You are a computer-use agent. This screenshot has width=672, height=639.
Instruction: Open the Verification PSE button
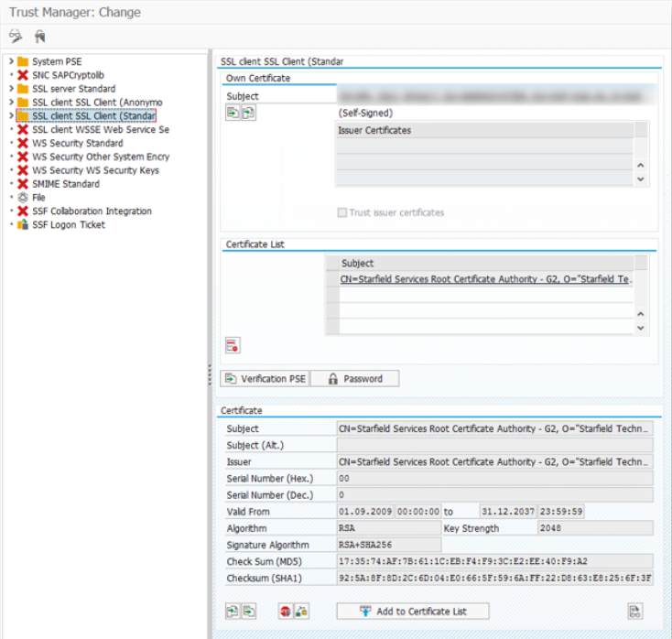[265, 379]
